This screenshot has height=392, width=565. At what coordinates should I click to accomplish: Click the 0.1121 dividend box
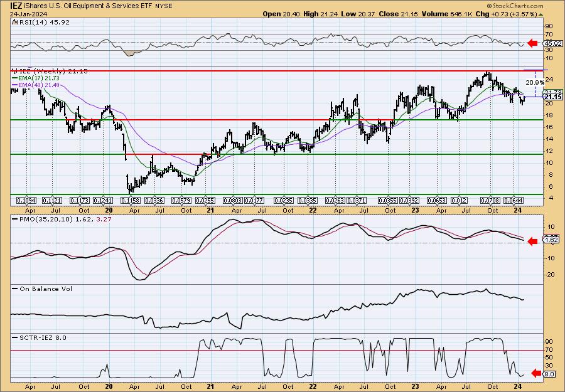[x=52, y=200]
